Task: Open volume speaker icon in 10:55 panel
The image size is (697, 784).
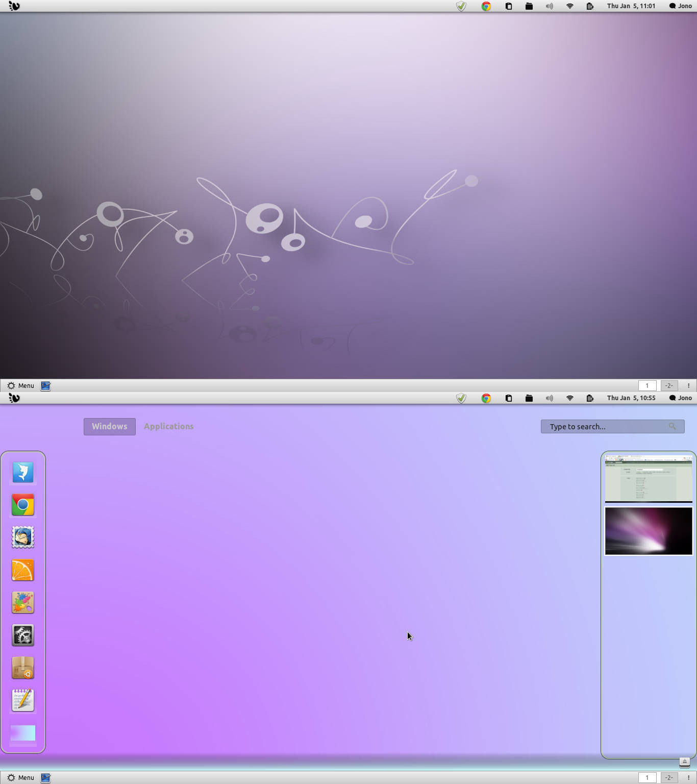Action: (x=550, y=398)
